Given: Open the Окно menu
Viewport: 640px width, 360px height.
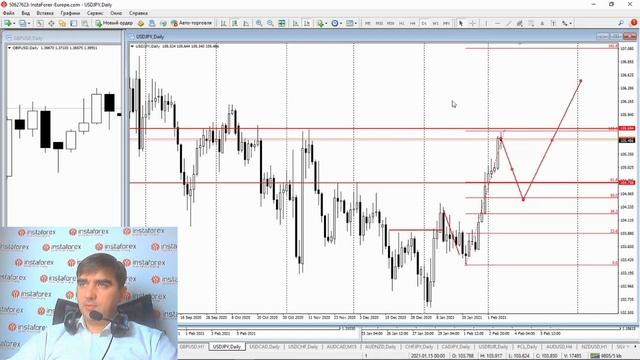Looking at the screenshot, I should tap(116, 13).
